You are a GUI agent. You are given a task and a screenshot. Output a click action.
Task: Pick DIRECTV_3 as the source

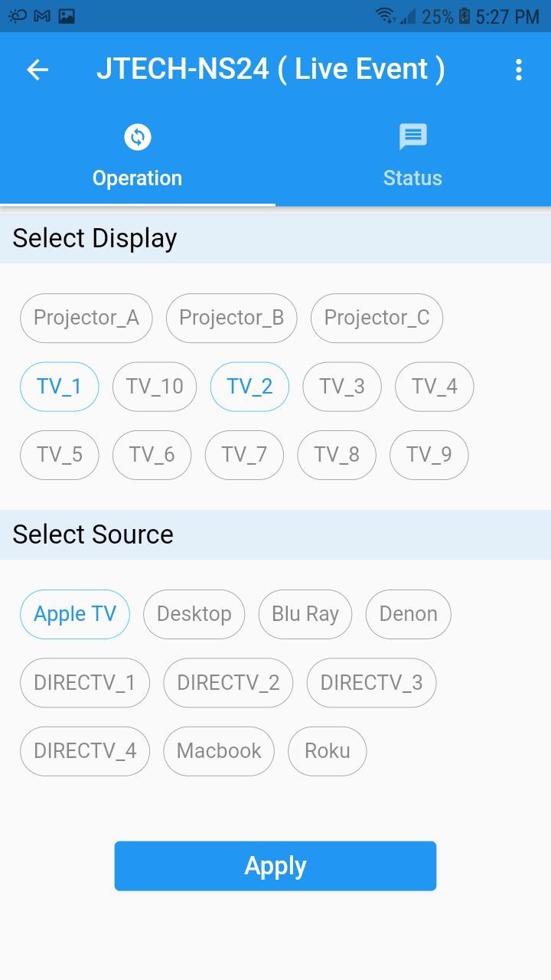371,683
